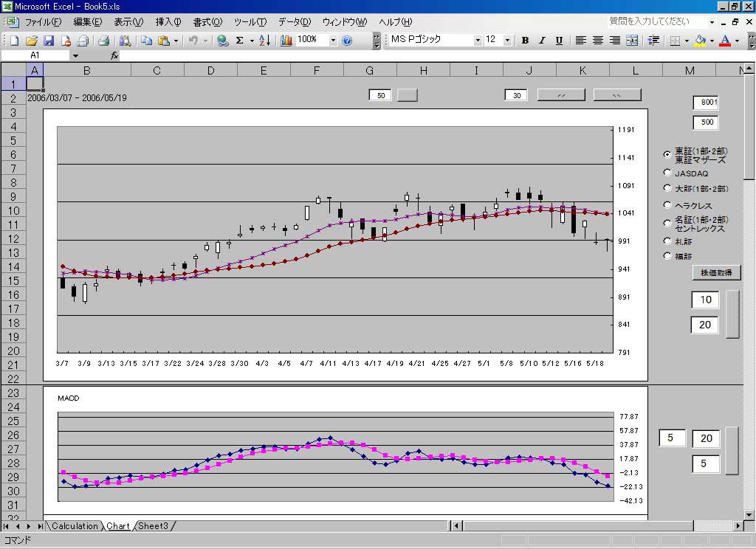Open a file with the Open folder icon
Viewport: 756px width, 549px height.
(32, 41)
